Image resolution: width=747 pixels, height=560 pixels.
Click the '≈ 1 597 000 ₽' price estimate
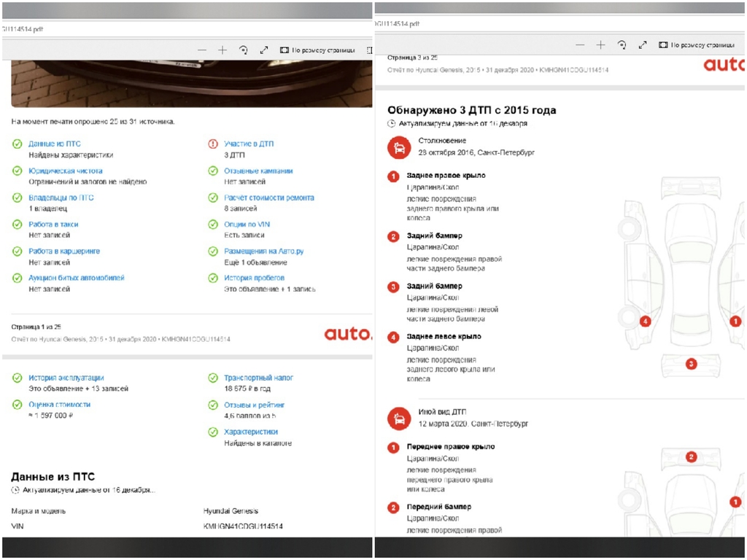point(50,415)
